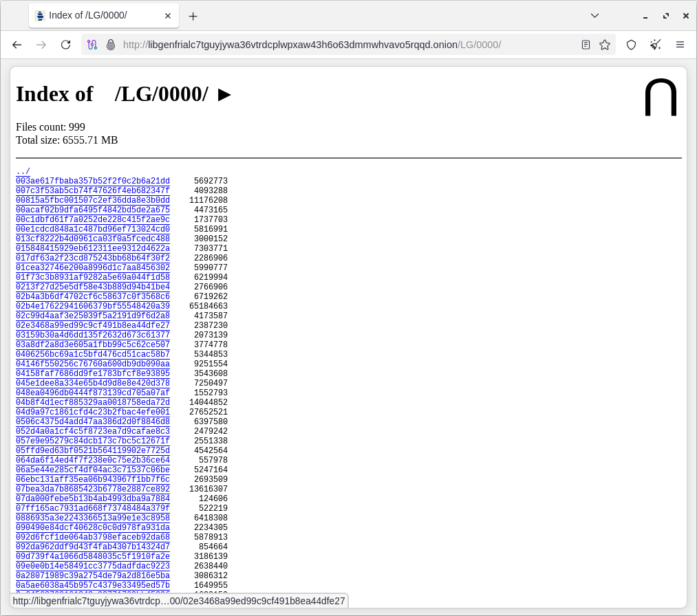Click the New Identity broom icon

pos(656,45)
